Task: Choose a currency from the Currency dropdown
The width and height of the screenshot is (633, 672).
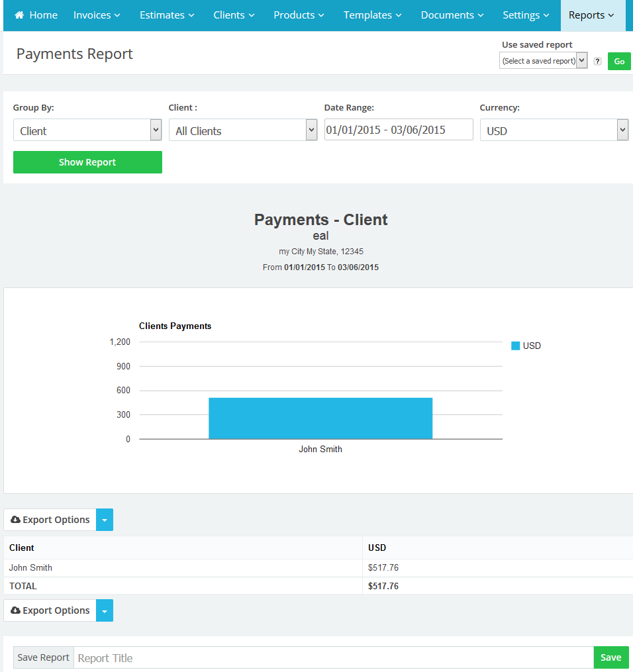Action: click(554, 130)
